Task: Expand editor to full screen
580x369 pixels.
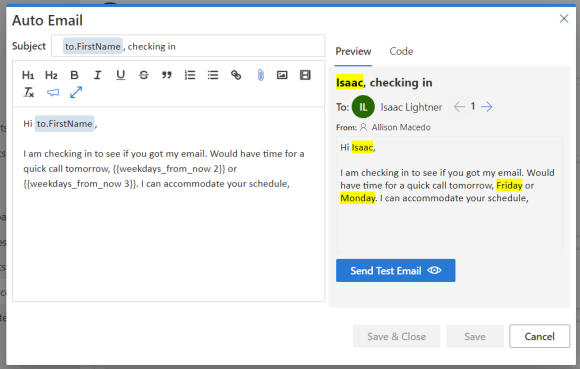Action: [76, 92]
